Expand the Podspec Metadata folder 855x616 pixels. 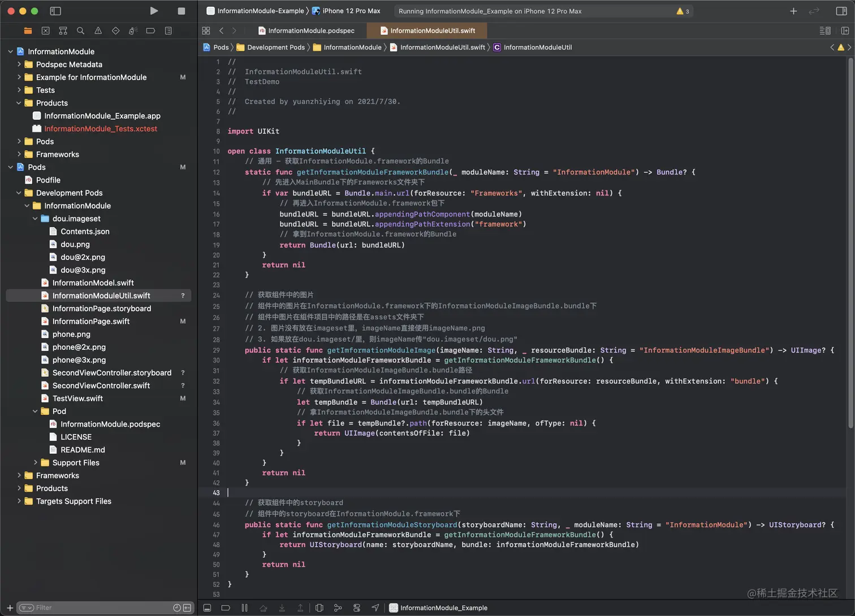coord(19,64)
